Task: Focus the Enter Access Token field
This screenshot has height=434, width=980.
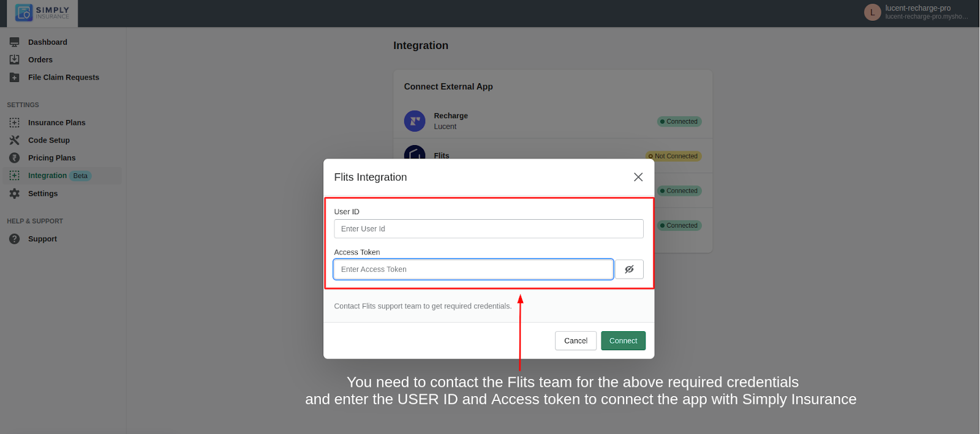Action: click(473, 269)
